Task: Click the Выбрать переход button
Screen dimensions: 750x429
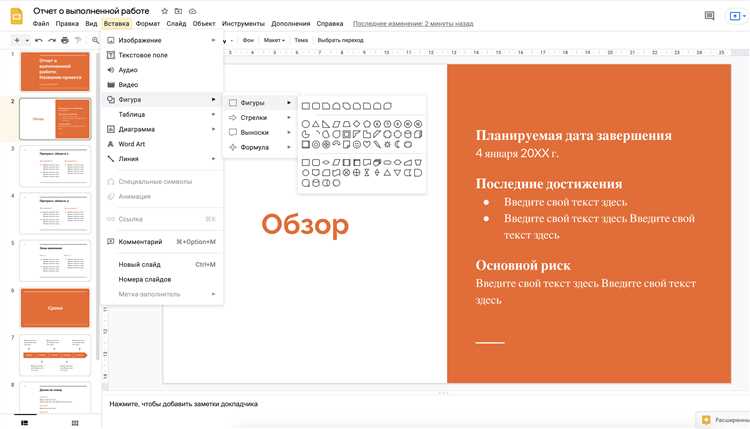Action: coord(341,40)
